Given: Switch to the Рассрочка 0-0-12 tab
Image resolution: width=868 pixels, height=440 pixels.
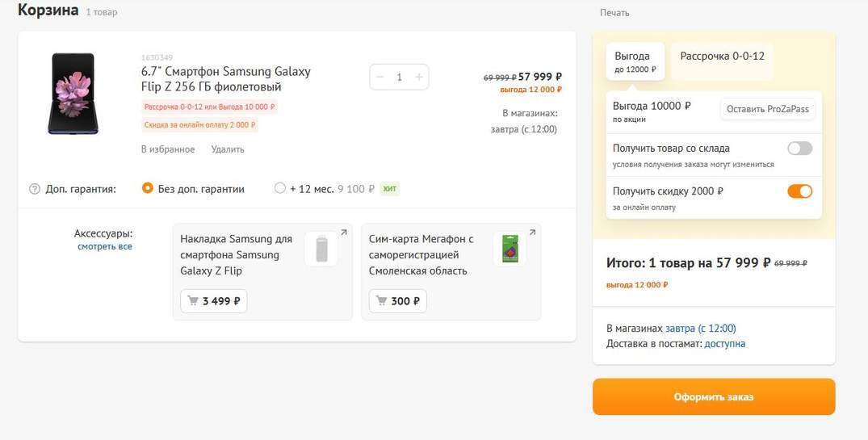Looking at the screenshot, I should coord(722,57).
